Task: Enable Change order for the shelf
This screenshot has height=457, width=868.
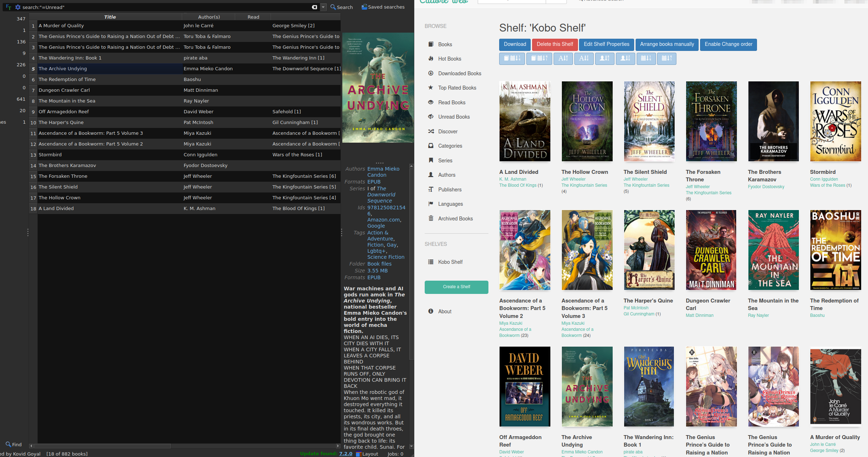Action: tap(728, 44)
